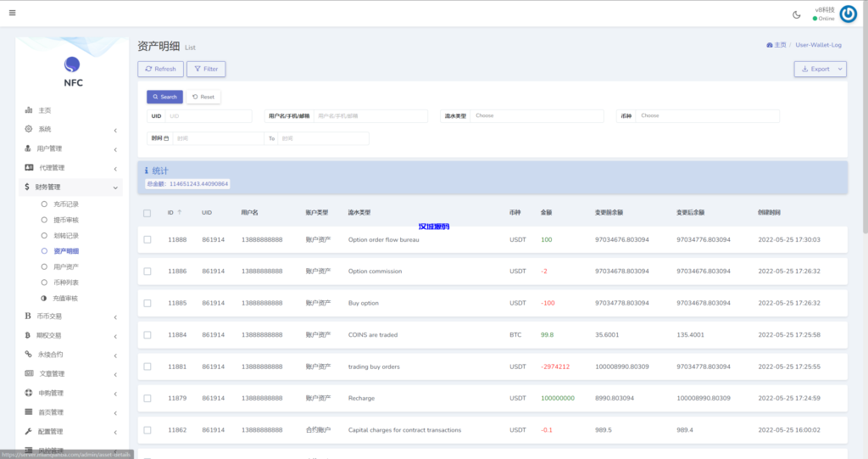Click the hamburger menu icon

point(12,14)
